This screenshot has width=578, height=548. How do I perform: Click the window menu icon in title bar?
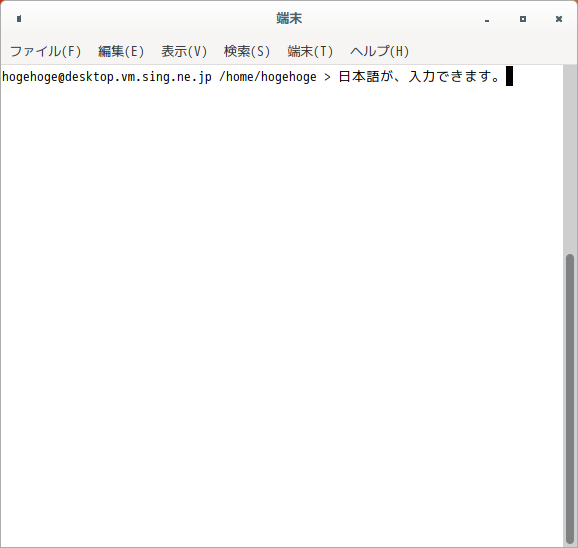(19, 18)
